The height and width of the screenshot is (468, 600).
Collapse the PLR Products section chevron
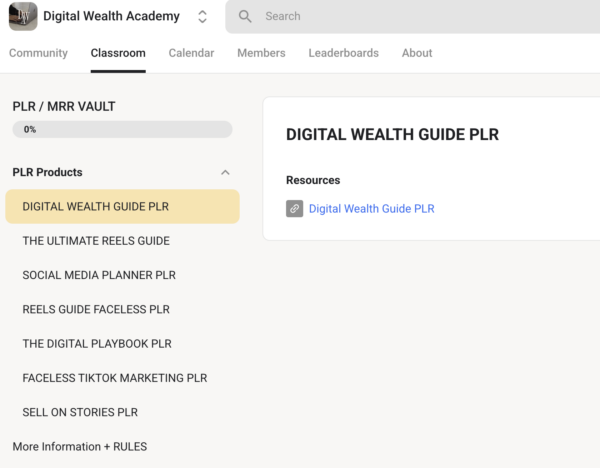tap(225, 172)
